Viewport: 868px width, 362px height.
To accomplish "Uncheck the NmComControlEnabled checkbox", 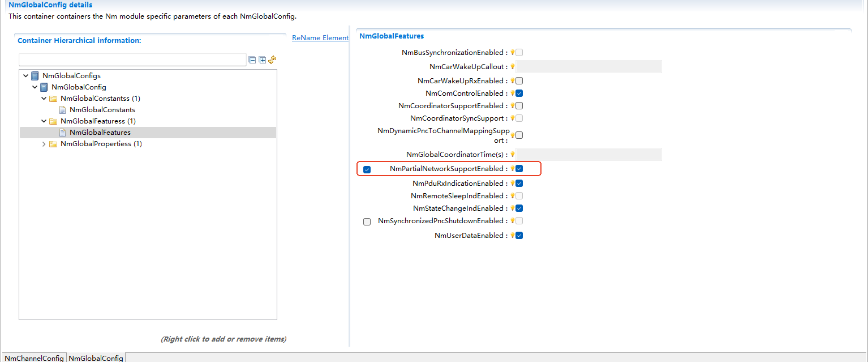I will pyautogui.click(x=519, y=93).
